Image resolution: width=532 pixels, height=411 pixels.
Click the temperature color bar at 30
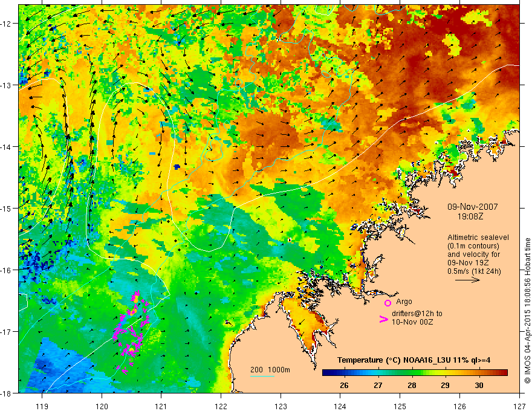(479, 373)
